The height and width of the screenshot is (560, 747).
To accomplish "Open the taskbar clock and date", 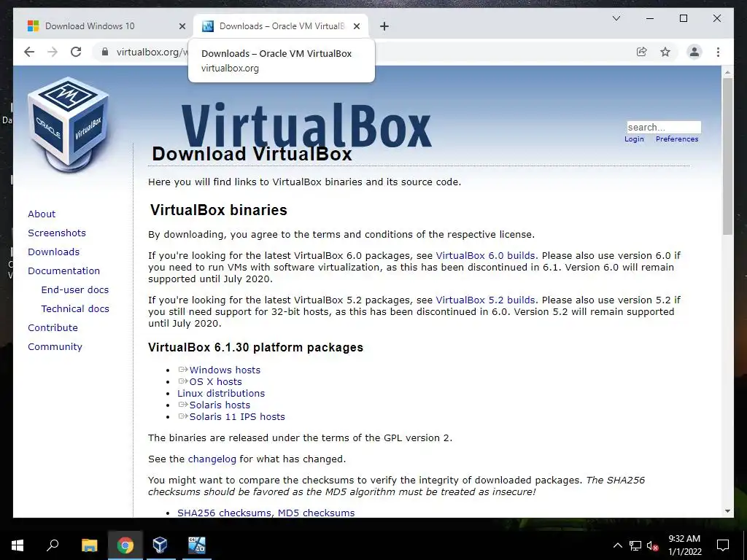I will tap(684, 545).
